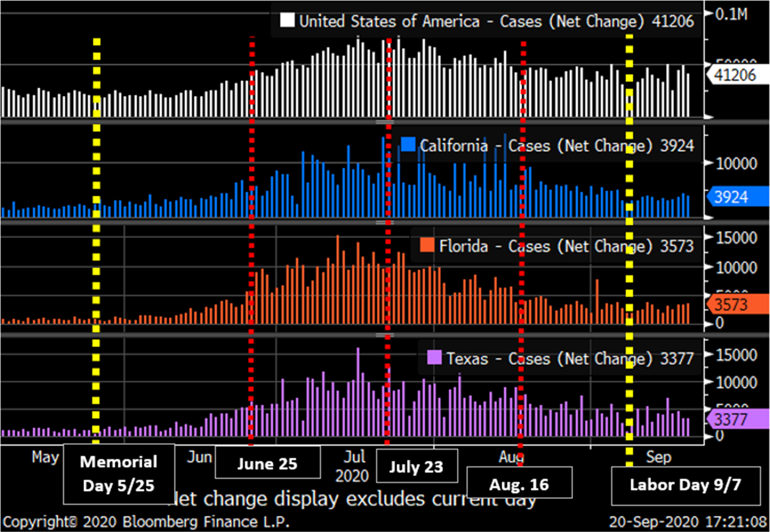Click the blue California legend swatch
Viewport: 770px width, 532px height.
(x=408, y=145)
